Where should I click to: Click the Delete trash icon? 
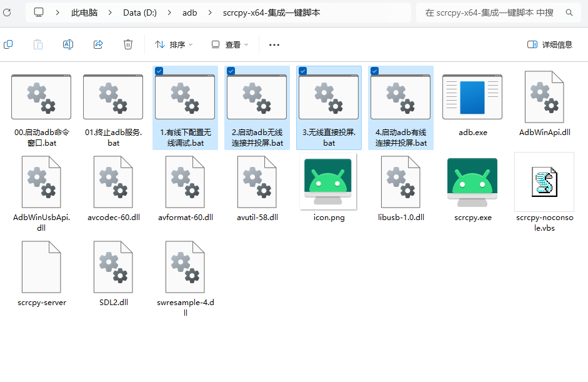point(128,44)
